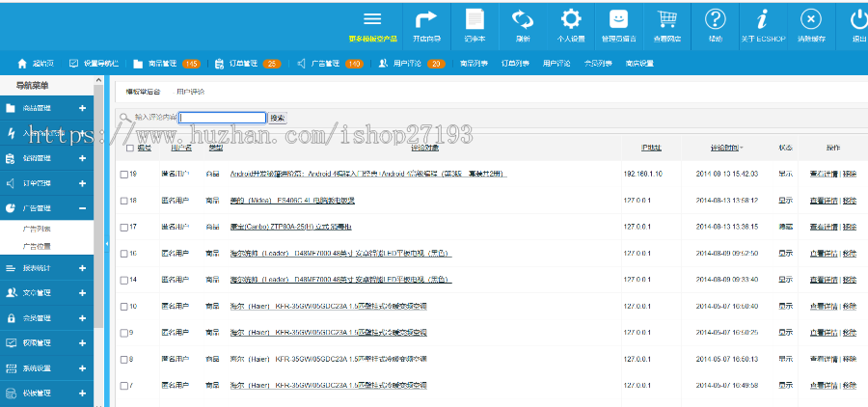This screenshot has width=868, height=407.
Task: Open the 美的 (Midea) product link
Action: pyautogui.click(x=292, y=201)
